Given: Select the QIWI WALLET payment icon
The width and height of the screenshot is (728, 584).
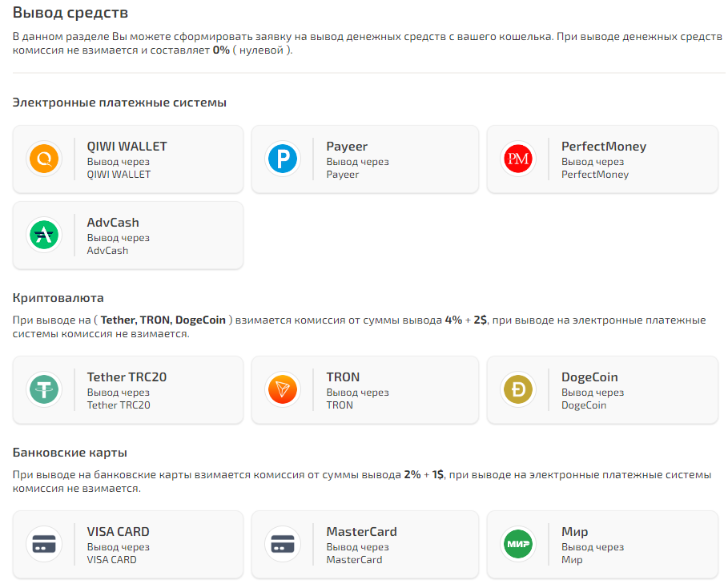Looking at the screenshot, I should coord(44,158).
